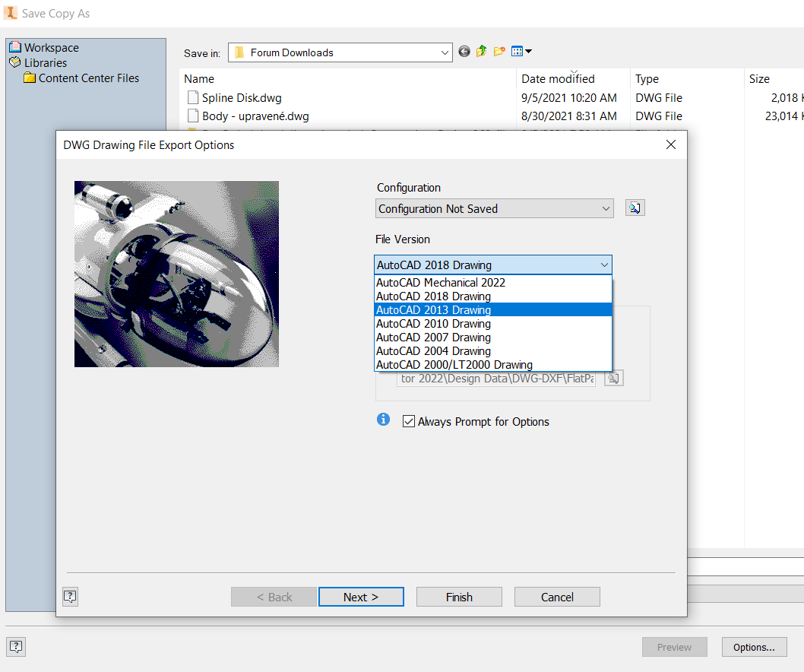Click the drawing preview thumbnail image
This screenshot has height=672, width=804.
click(176, 274)
